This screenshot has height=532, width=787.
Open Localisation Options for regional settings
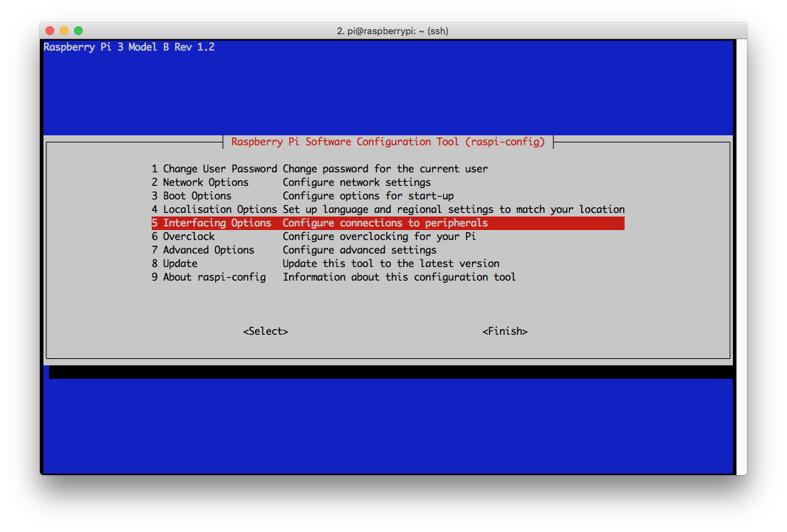[x=214, y=209]
